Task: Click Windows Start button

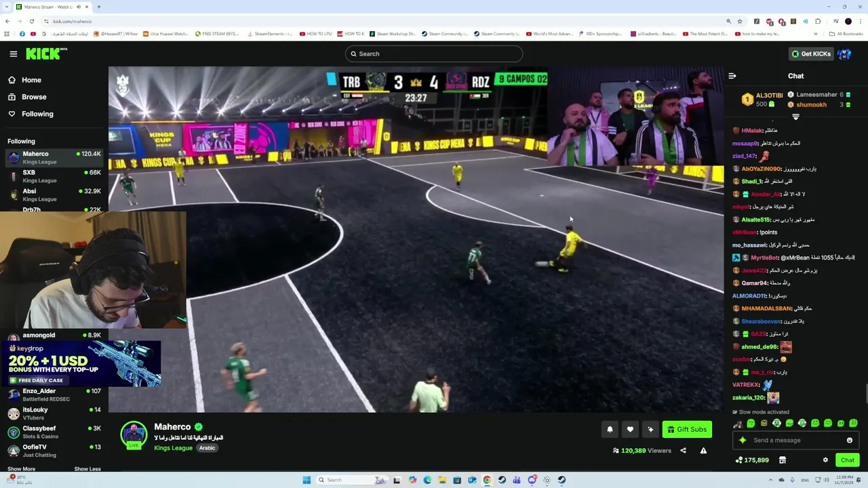Action: [307, 480]
